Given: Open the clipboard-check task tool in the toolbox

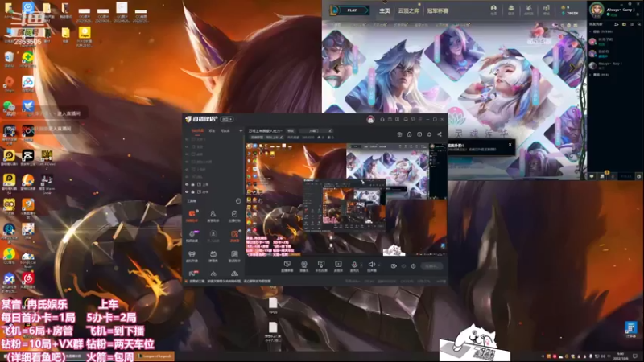Looking at the screenshot, I should click(x=234, y=216).
